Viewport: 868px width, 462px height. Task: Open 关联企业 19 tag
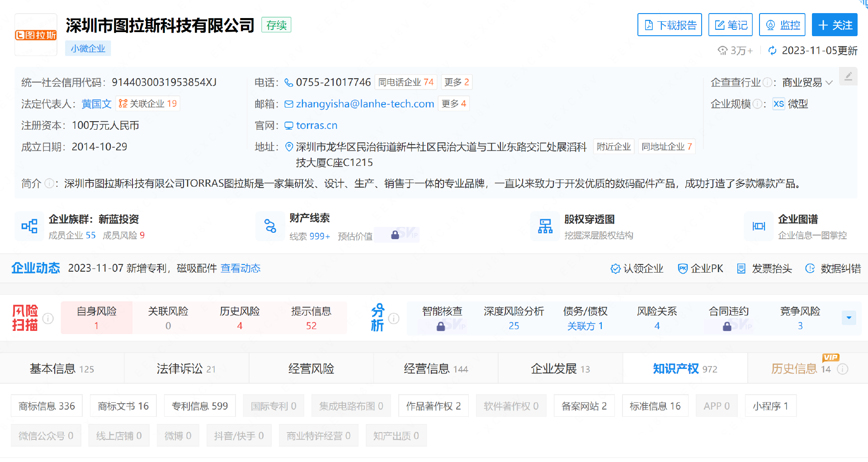(x=148, y=104)
